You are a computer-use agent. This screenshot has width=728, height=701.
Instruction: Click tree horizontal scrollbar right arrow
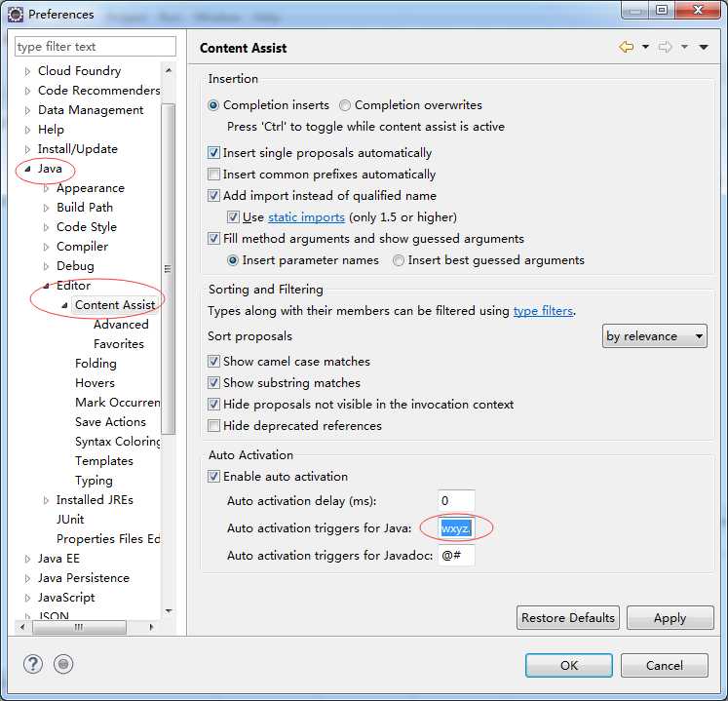151,627
